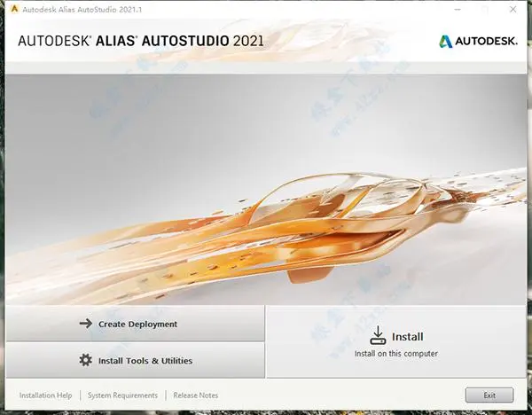The width and height of the screenshot is (532, 415).
Task: Click the Create Deployment button
Action: pyautogui.click(x=135, y=324)
